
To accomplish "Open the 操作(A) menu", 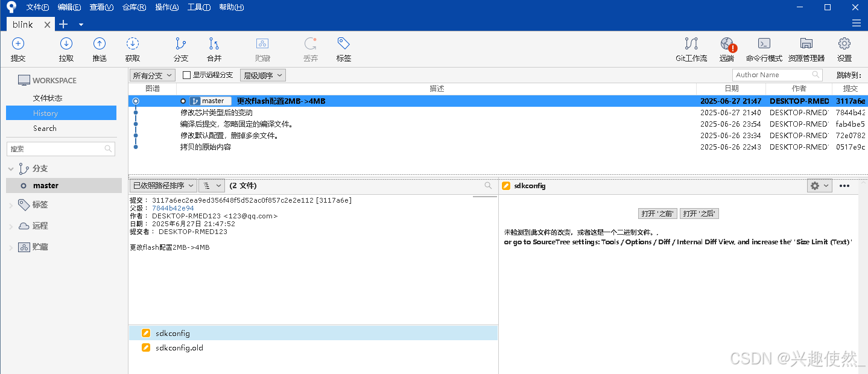I will pyautogui.click(x=167, y=7).
